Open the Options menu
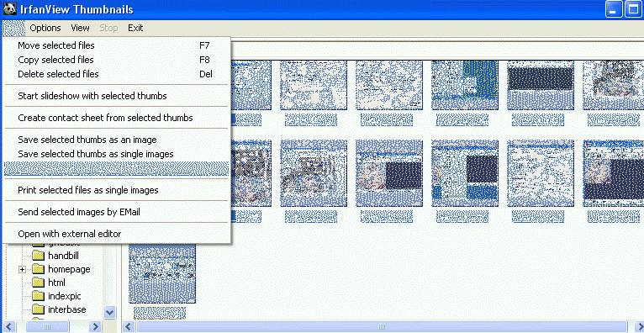The width and height of the screenshot is (644, 333). tap(45, 28)
